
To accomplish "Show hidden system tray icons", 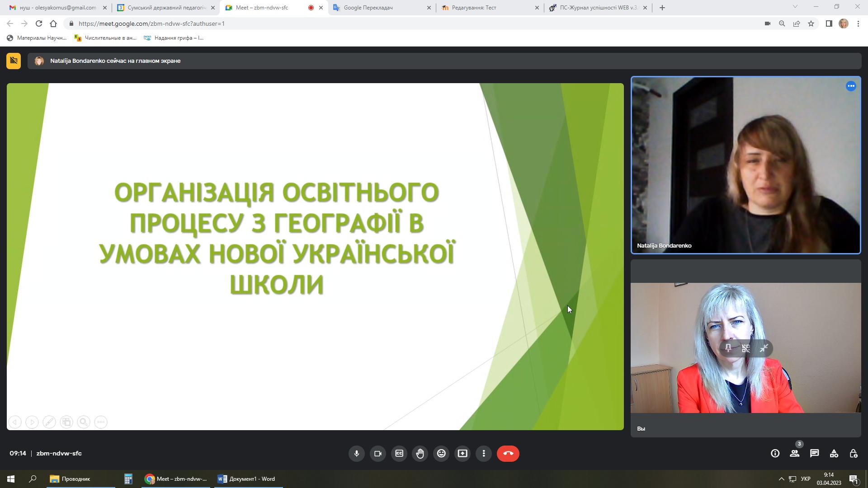I will point(781,479).
